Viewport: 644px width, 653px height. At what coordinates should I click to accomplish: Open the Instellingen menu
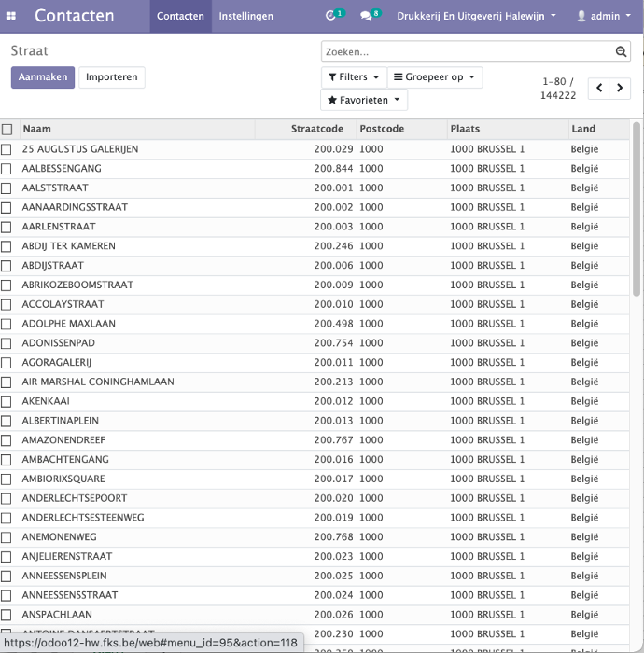click(245, 16)
